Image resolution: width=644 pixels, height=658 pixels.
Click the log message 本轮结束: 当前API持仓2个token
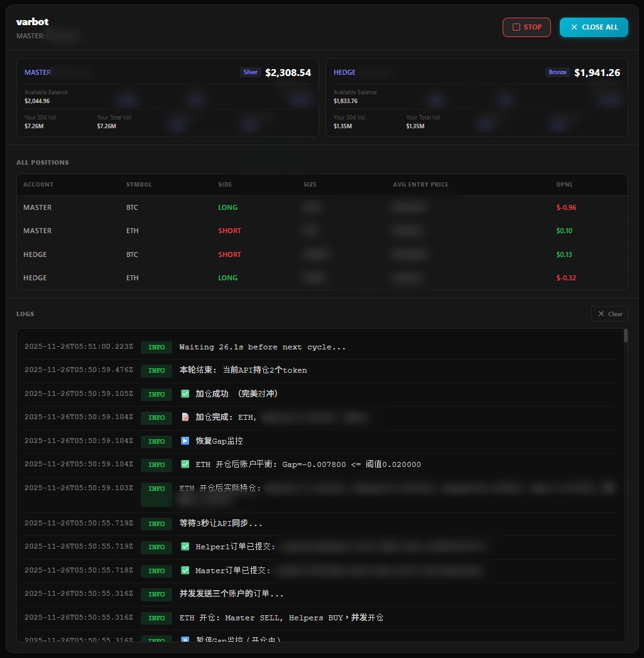click(243, 370)
